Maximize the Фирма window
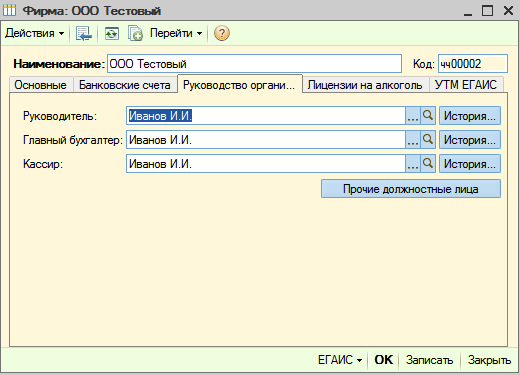The image size is (520, 375). 487,10
